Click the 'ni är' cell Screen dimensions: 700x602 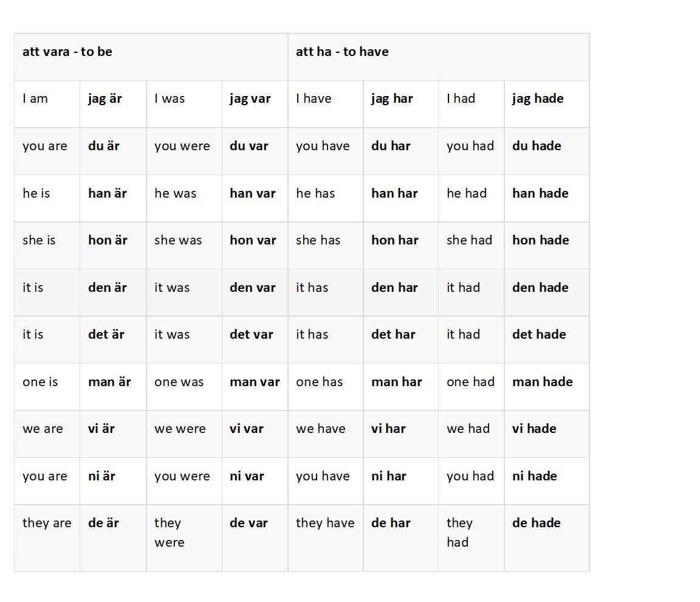tap(113, 481)
